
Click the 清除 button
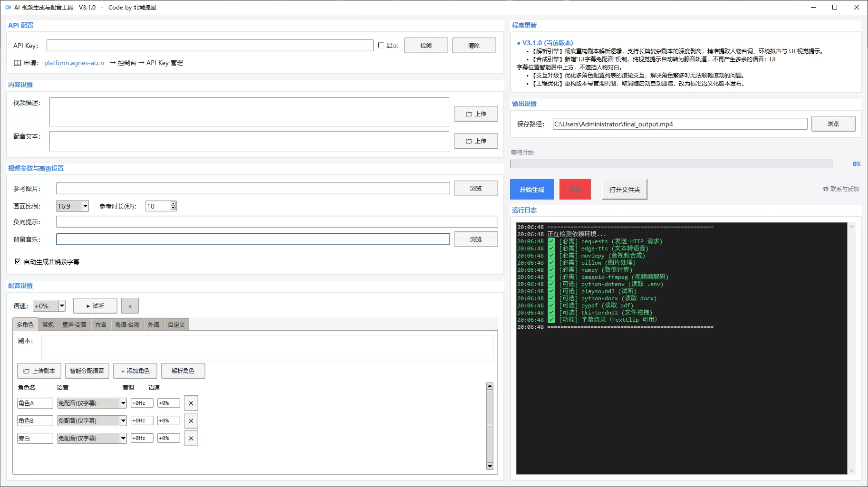coord(474,46)
